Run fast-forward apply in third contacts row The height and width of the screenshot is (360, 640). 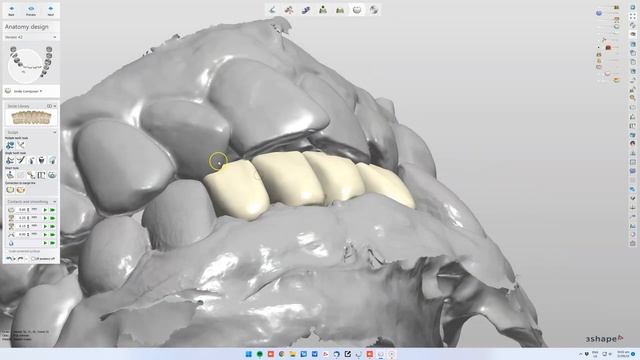(x=53, y=226)
